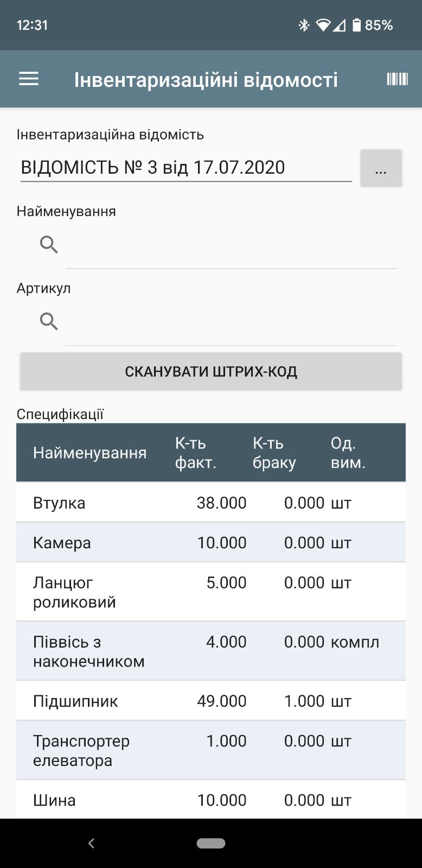Select the ВІДОМІСТЬ № 3 від 17.07.2020 field

pyautogui.click(x=186, y=167)
